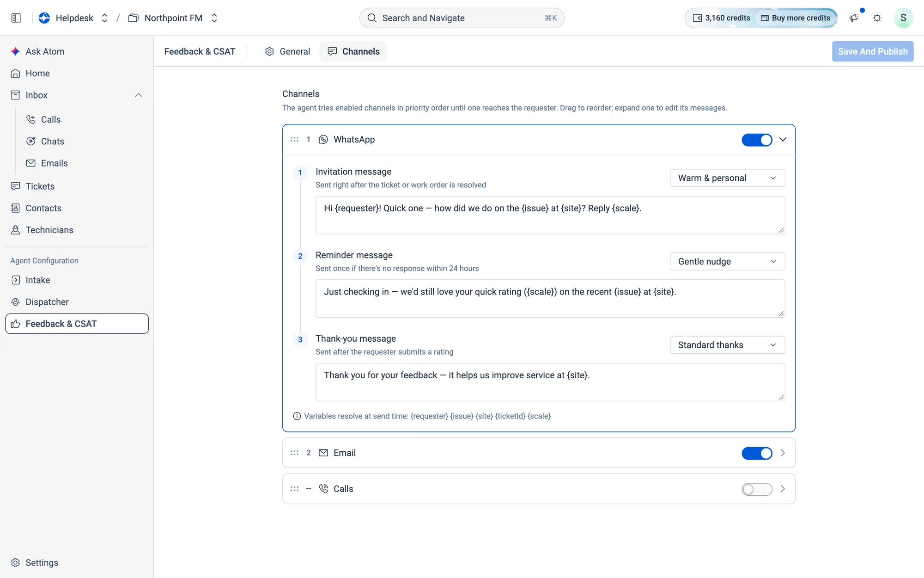Viewport: 924px width, 578px height.
Task: Collapse the Inbox section chevron
Action: pos(139,95)
